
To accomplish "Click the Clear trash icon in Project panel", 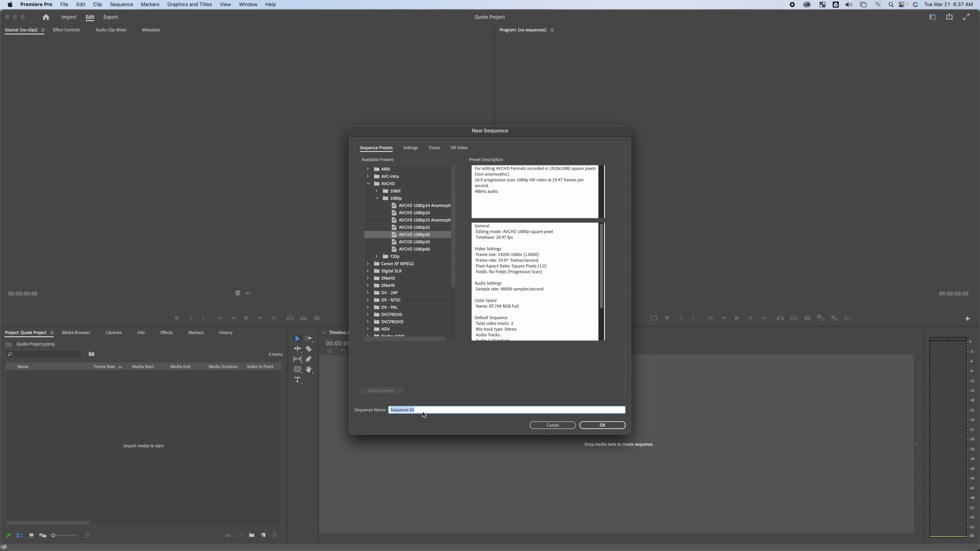I will tap(275, 535).
